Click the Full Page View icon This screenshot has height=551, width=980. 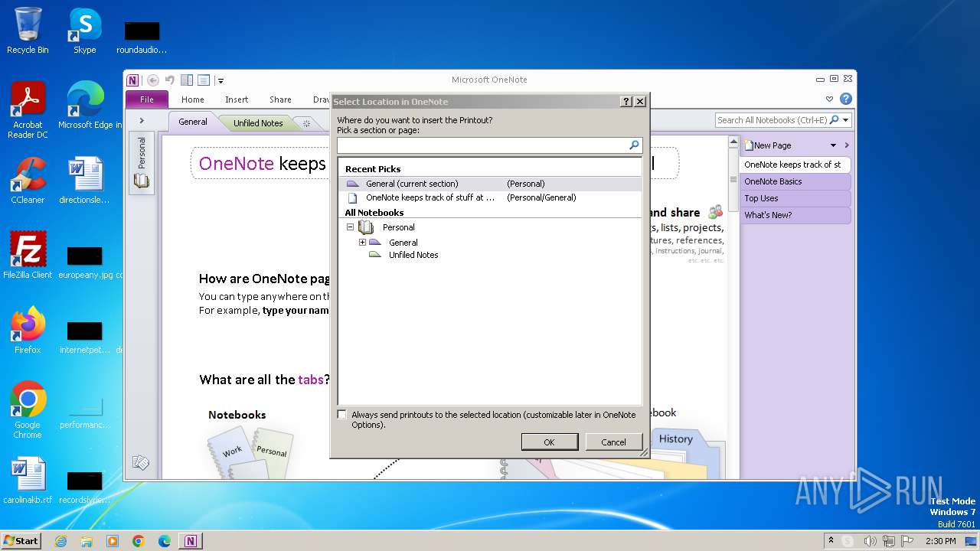tap(204, 80)
